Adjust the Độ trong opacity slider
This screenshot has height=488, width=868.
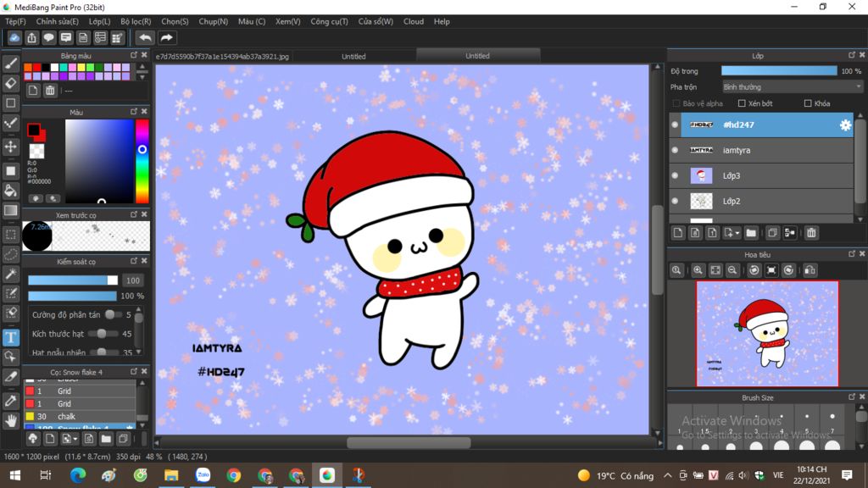[779, 71]
